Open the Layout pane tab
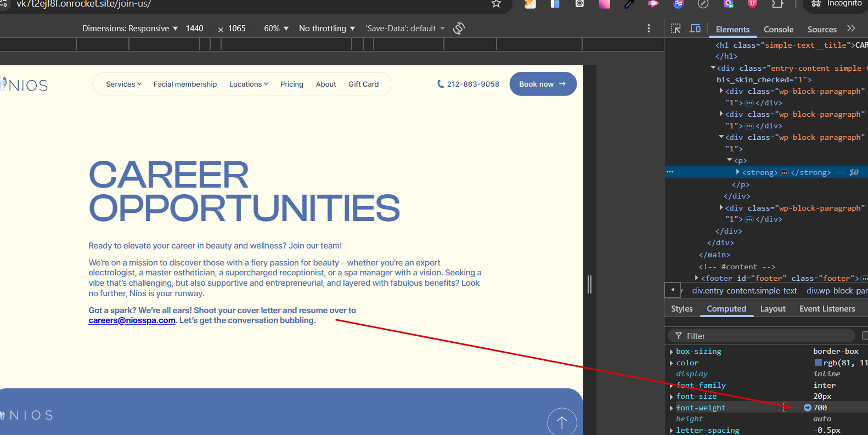868x435 pixels. [773, 309]
